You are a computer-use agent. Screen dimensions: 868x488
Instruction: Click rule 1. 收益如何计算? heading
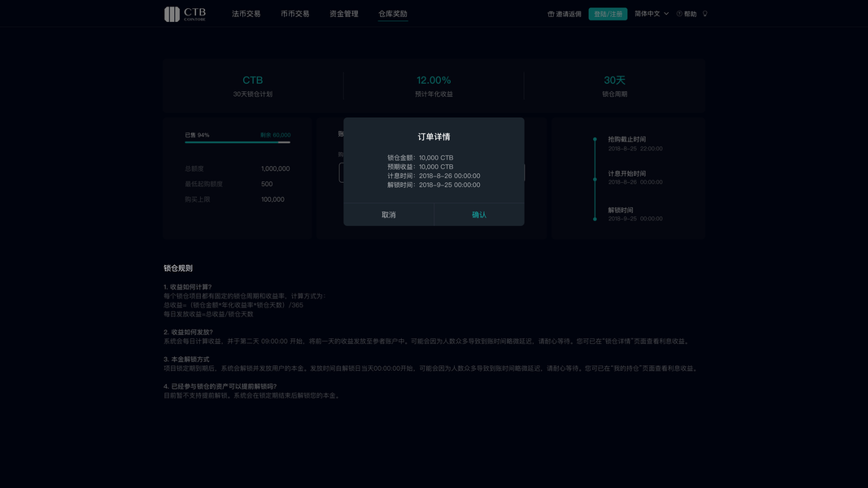pyautogui.click(x=188, y=287)
